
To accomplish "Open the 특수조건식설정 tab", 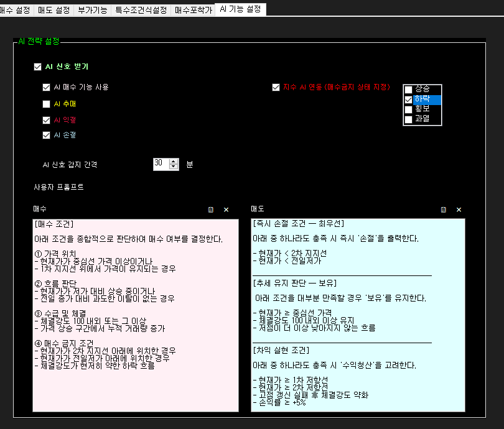I will coord(141,10).
